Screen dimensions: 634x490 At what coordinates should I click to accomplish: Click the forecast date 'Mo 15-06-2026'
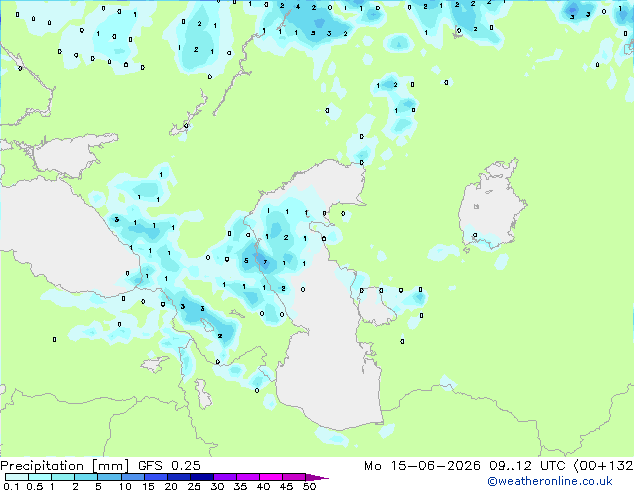coord(422,466)
